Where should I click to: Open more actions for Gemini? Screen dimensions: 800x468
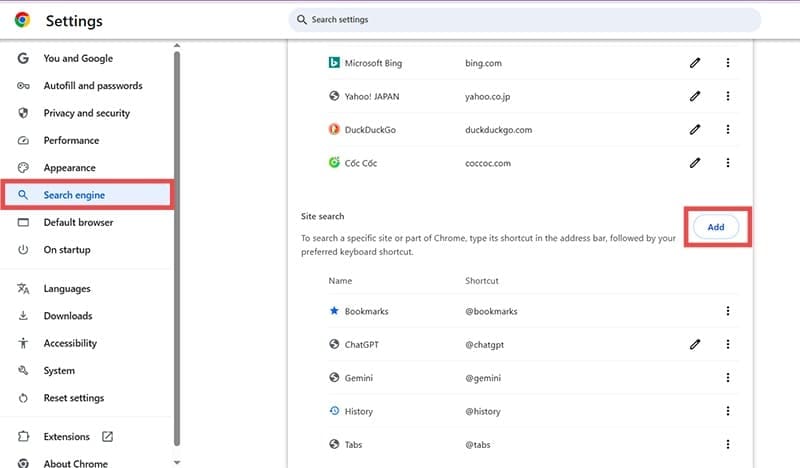point(728,378)
